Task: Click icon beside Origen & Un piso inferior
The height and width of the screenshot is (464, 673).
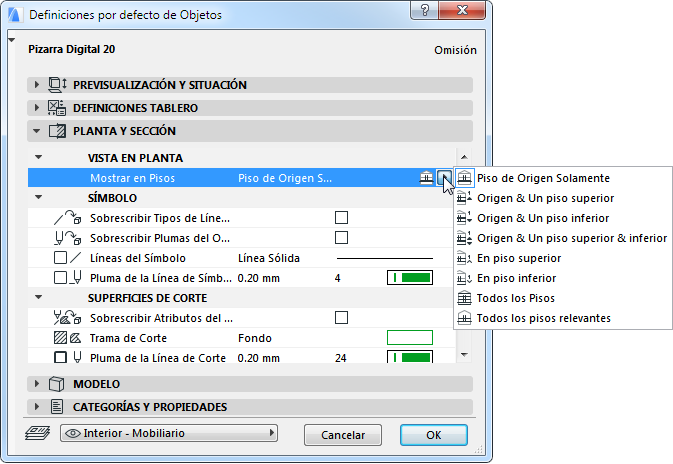Action: pyautogui.click(x=464, y=218)
